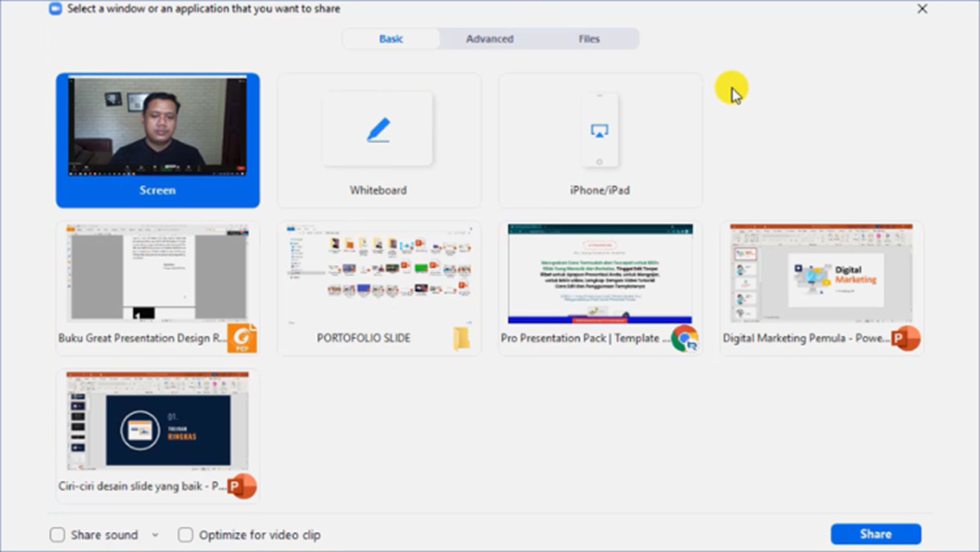Select the Whiteboard pencil icon
Screen dimensions: 980x552
378,129
